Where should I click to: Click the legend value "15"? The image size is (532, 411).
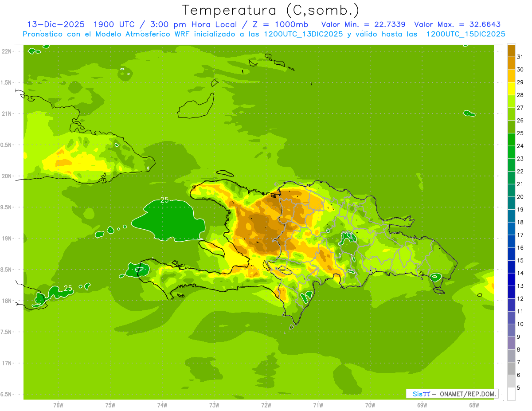coord(520,260)
